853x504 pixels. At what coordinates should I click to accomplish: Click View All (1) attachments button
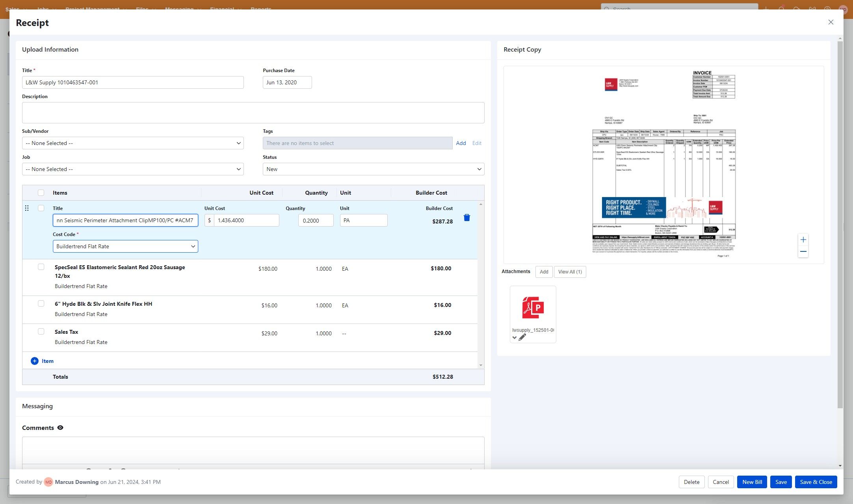click(x=570, y=272)
